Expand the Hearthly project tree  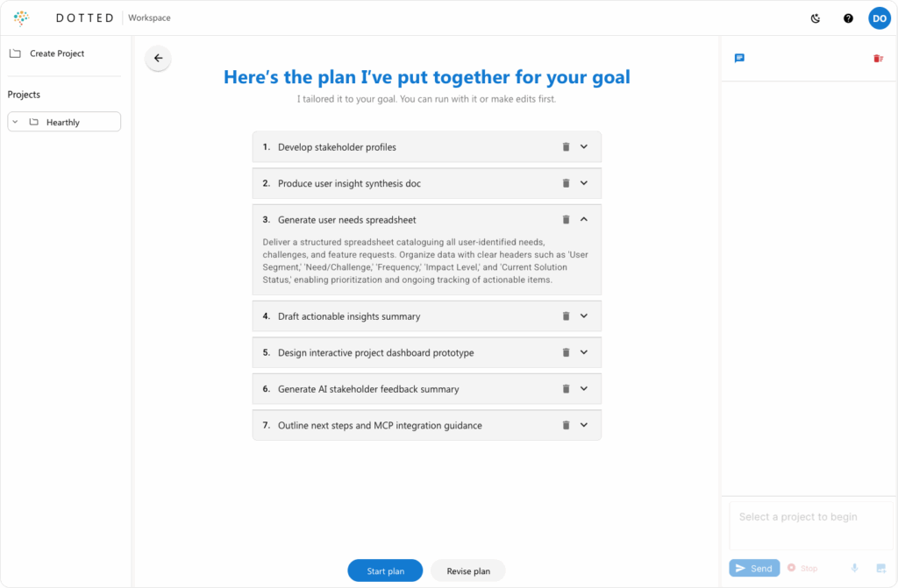pos(16,122)
